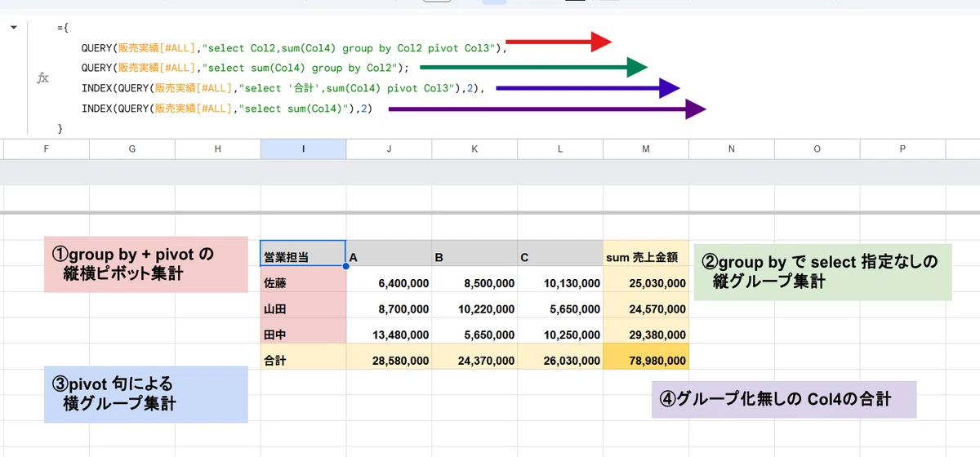The height and width of the screenshot is (457, 980).
Task: Click total cell 24,370,000
Action: pyautogui.click(x=474, y=358)
